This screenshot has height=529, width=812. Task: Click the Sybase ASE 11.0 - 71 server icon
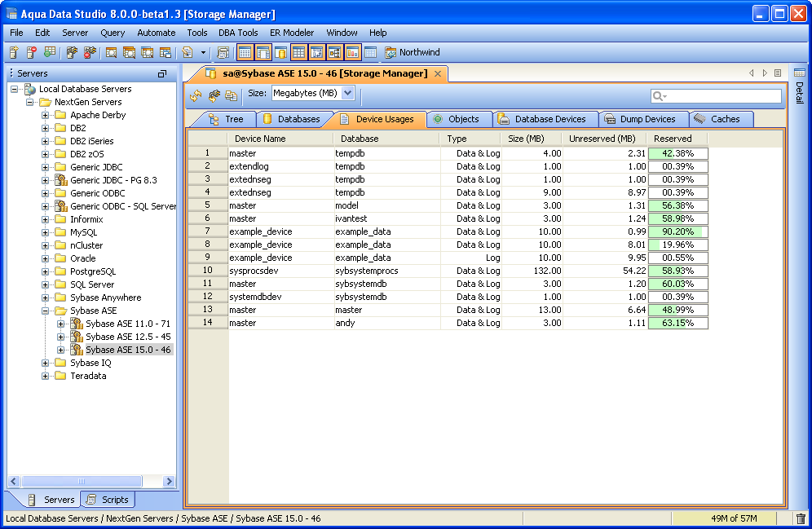[77, 324]
